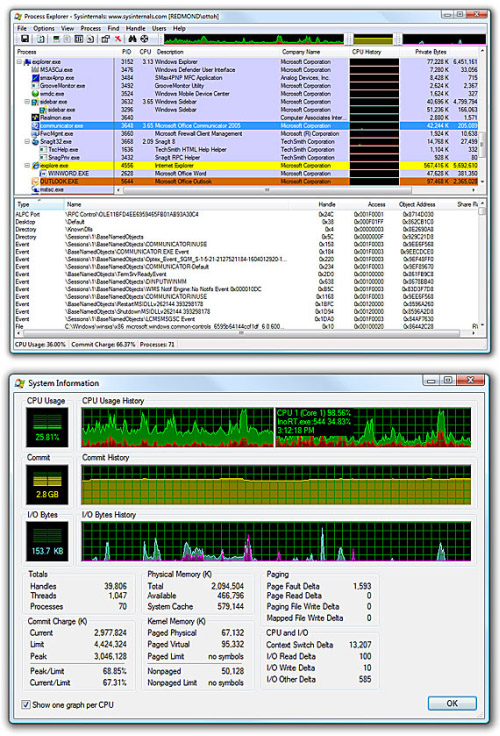Open the Process menu

coord(91,29)
